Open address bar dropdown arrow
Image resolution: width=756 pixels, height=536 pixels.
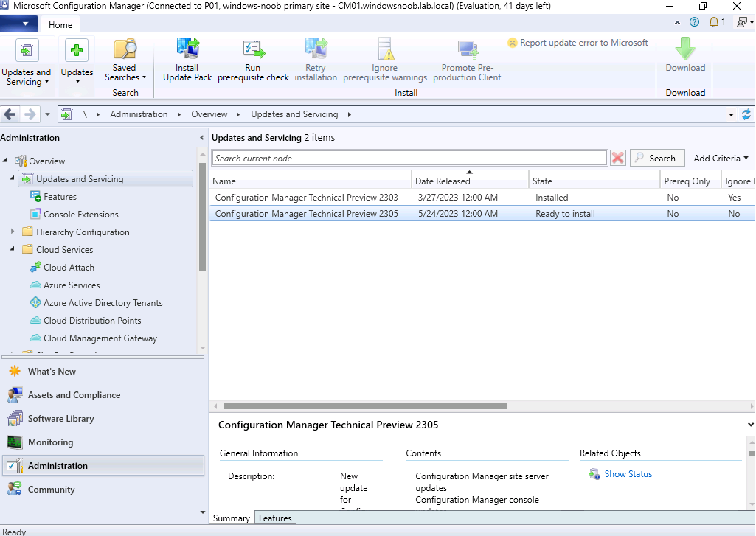731,115
